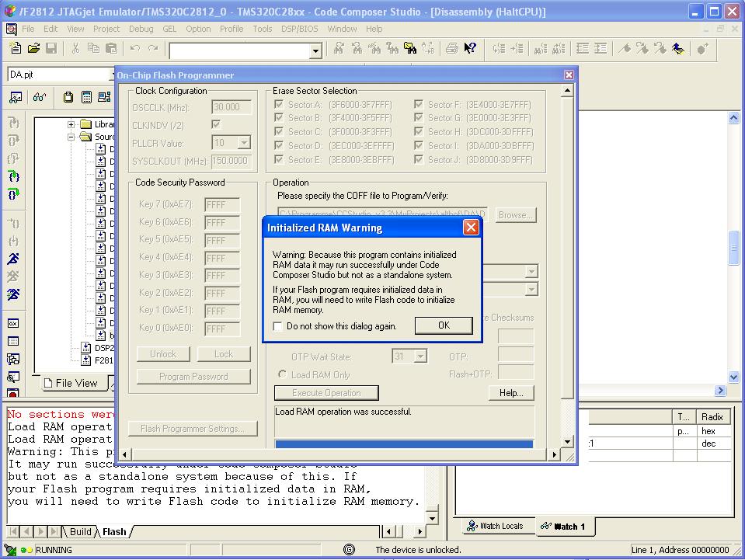Viewport: 745px width, 560px height.
Task: Click the Toggle Bookmark flag icon
Action: pyautogui.click(x=625, y=48)
